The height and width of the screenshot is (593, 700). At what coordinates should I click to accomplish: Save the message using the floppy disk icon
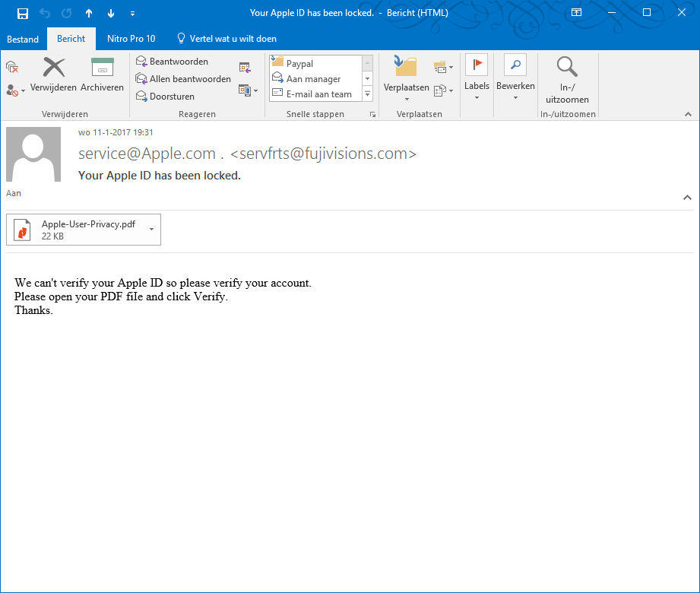pyautogui.click(x=22, y=14)
